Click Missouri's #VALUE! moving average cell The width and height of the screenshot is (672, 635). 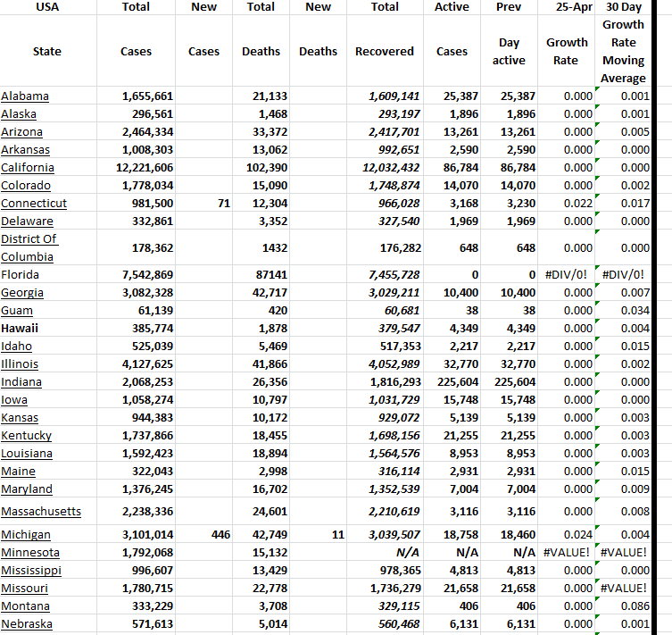coord(625,589)
